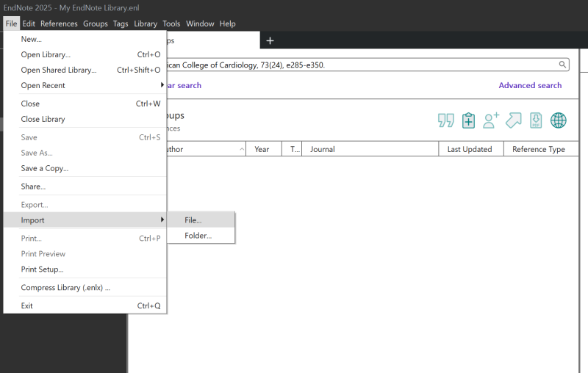The image size is (588, 373).
Task: Click the Export arrow icon
Action: [513, 120]
